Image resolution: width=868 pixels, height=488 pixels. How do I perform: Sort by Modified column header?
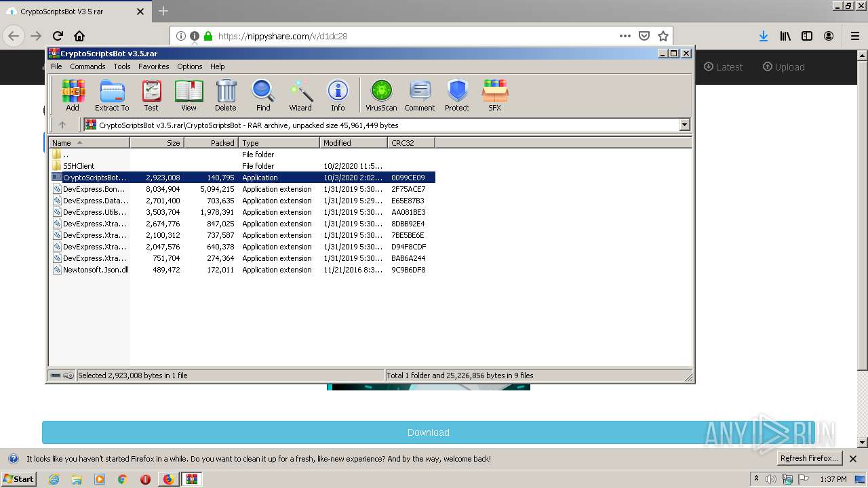[x=353, y=143]
